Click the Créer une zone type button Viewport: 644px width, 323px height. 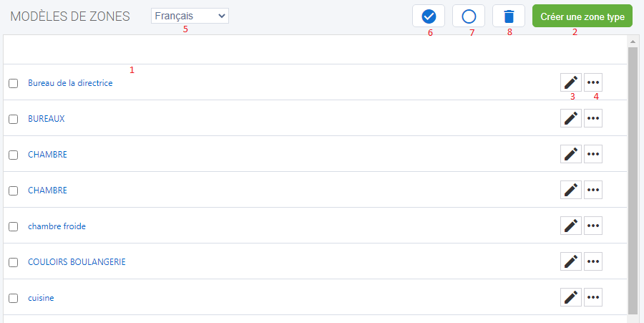tap(582, 16)
